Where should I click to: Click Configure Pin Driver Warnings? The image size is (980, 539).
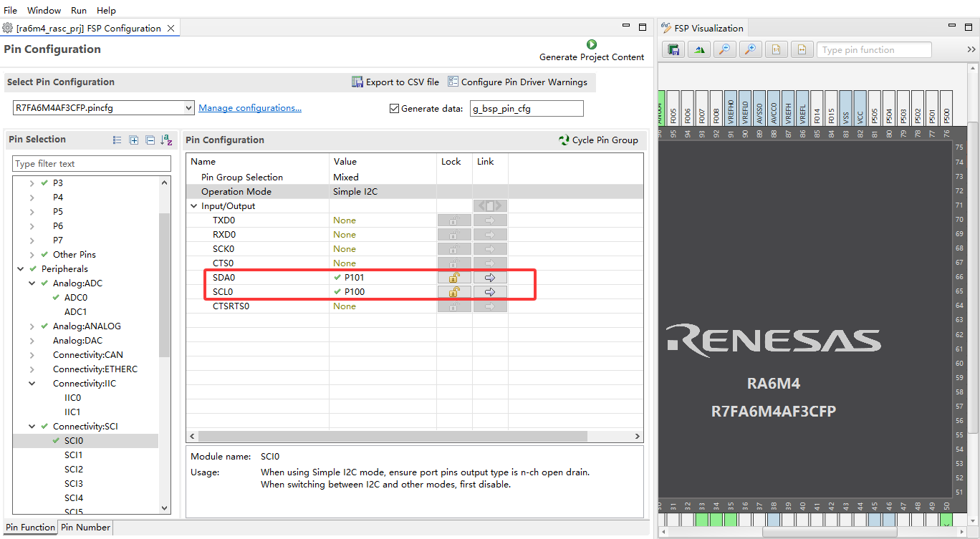pos(517,82)
